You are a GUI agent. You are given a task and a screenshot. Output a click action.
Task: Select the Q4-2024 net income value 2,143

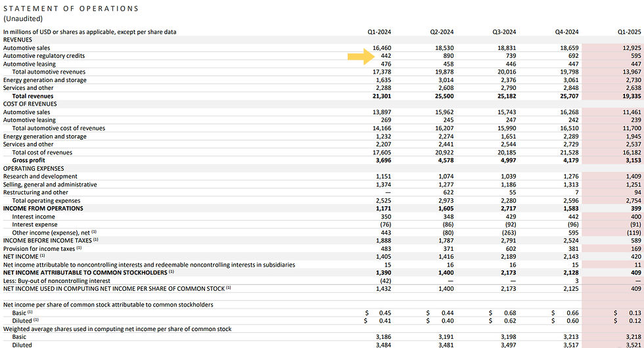(571, 257)
